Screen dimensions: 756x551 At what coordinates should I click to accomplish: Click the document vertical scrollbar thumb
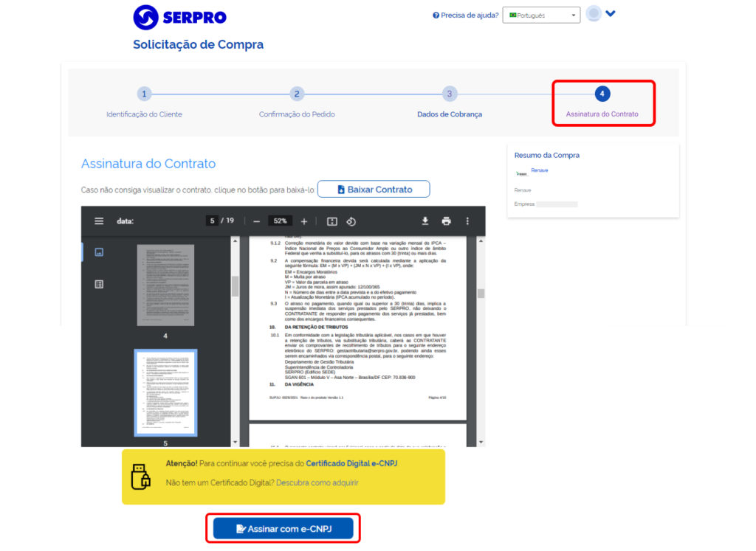[x=481, y=294]
